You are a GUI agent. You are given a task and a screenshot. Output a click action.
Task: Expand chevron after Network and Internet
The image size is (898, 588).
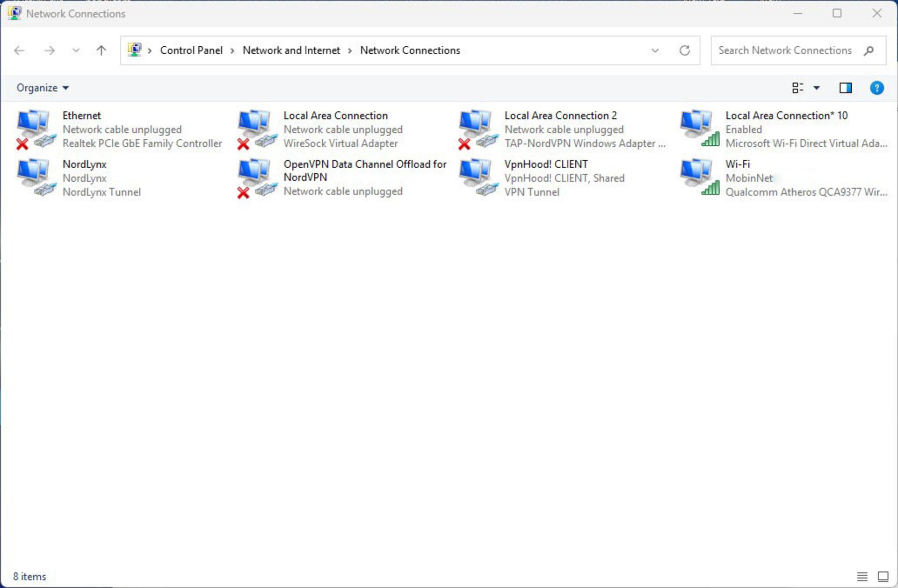[350, 50]
